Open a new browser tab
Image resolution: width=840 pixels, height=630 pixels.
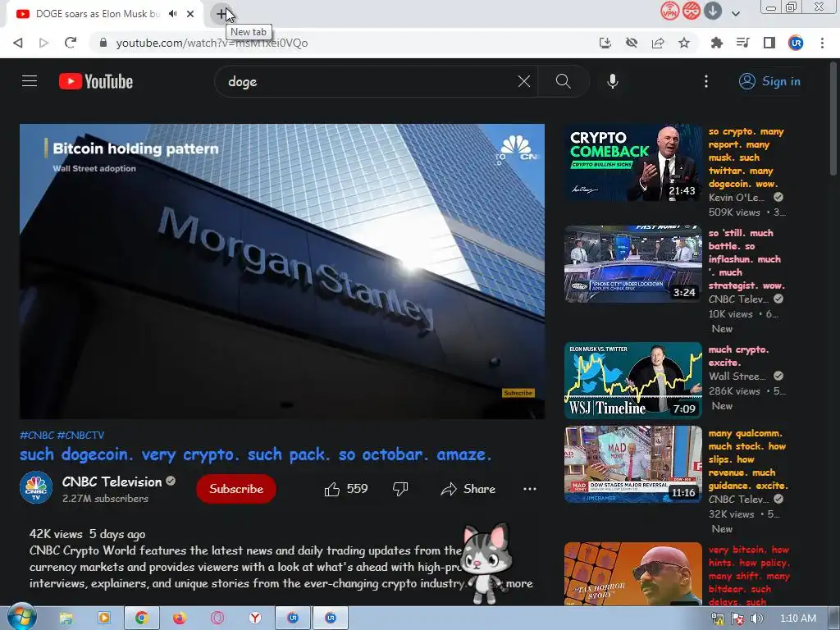pyautogui.click(x=221, y=14)
